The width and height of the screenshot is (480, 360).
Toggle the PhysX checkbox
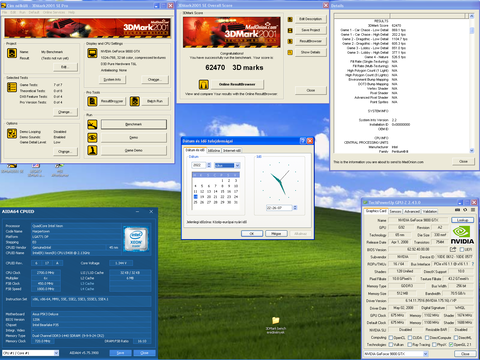tap(434, 345)
